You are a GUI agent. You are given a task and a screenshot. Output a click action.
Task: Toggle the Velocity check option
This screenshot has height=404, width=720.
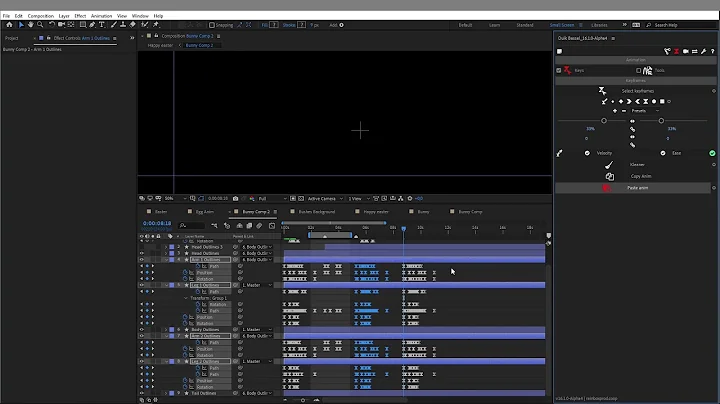tap(587, 153)
